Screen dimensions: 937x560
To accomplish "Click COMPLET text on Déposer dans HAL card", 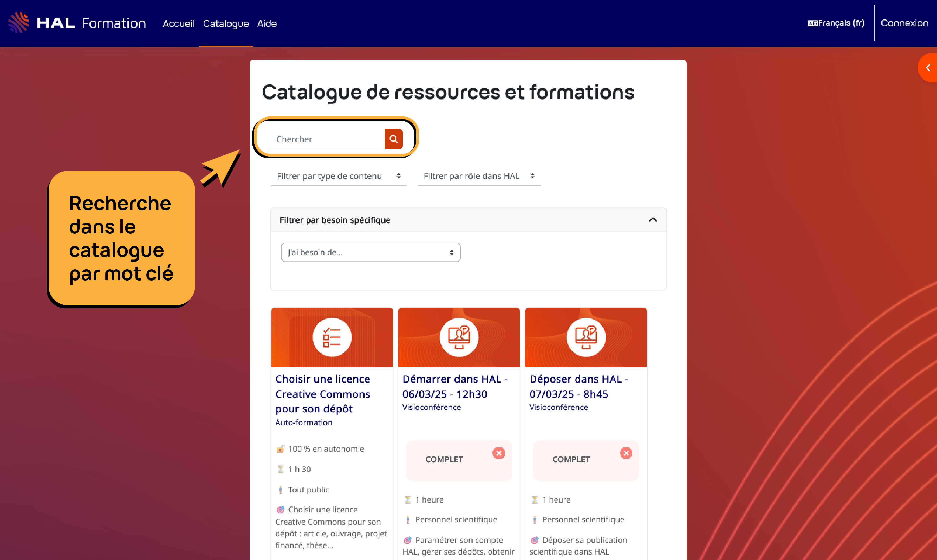I will coord(571,459).
